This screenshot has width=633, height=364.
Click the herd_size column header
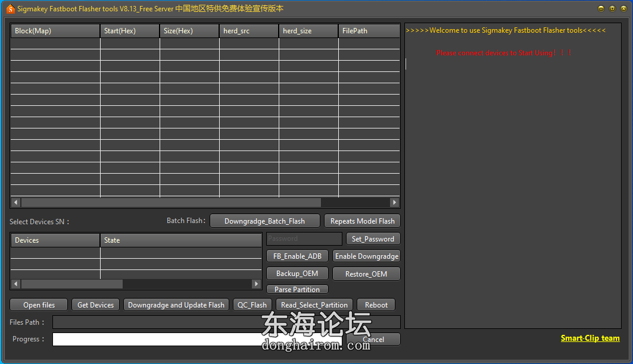click(x=308, y=31)
